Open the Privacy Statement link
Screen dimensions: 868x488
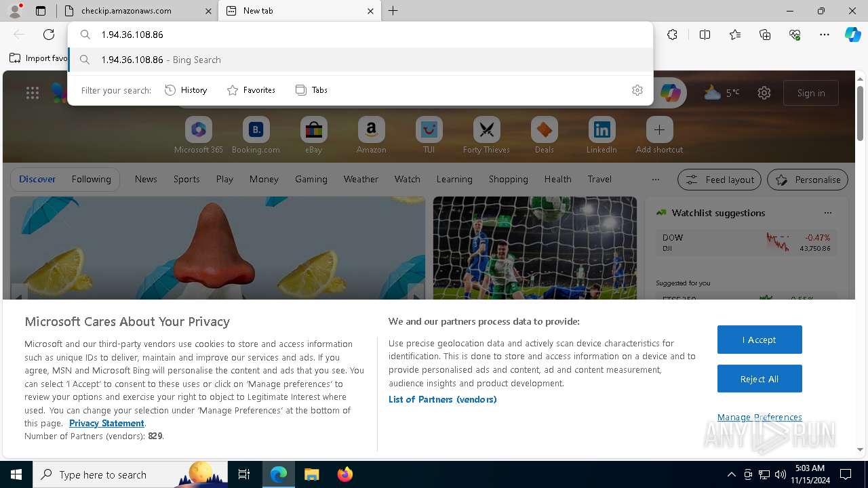106,423
